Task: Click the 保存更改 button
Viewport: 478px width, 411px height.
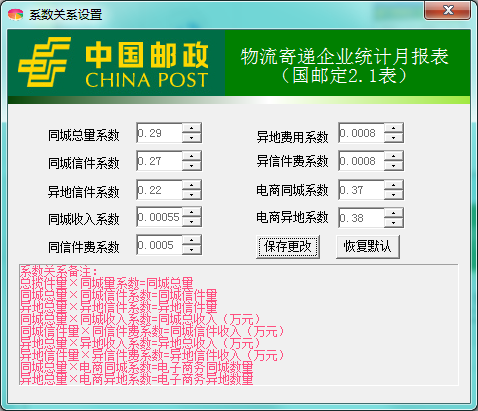Action: coord(288,247)
